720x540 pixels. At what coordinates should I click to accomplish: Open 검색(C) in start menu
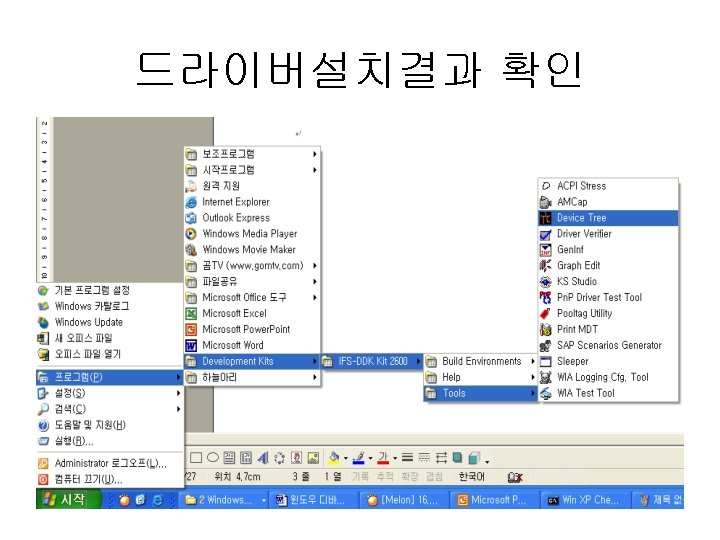click(110, 409)
